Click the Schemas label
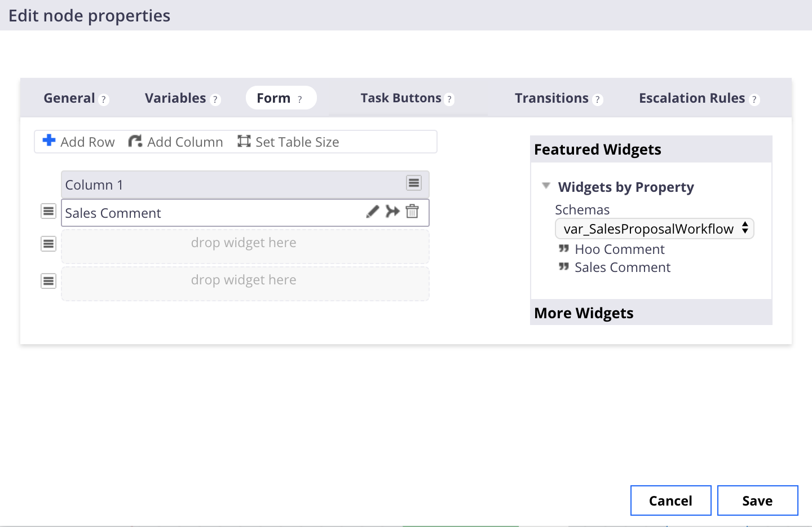Viewport: 812px width, 527px height. coord(582,210)
